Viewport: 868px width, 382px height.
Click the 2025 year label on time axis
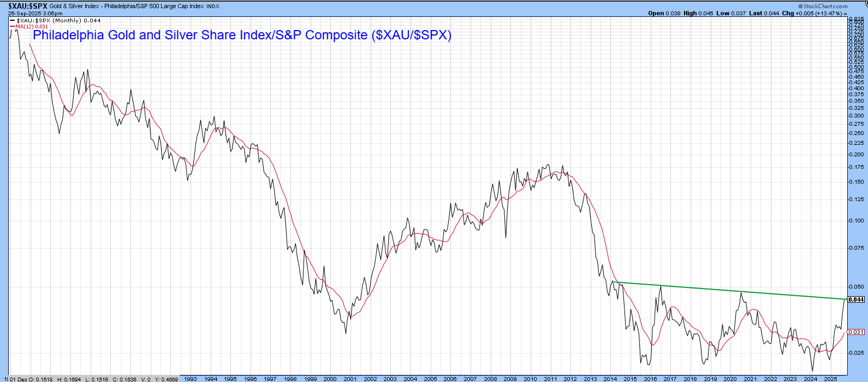(830, 379)
